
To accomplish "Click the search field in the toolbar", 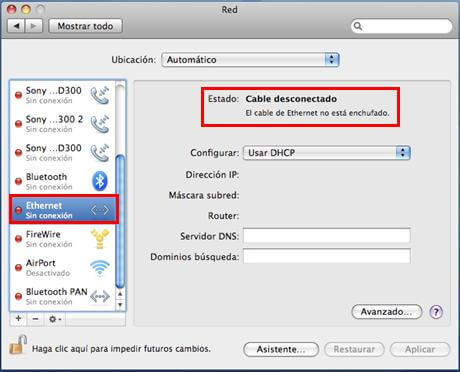I will [x=402, y=26].
